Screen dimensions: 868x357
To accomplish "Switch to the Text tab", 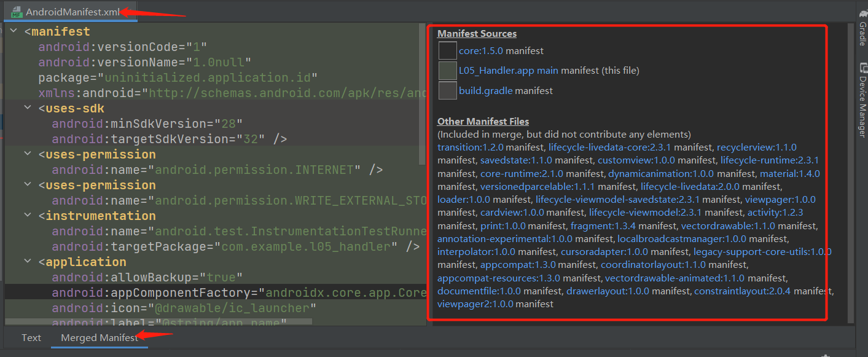I will (x=31, y=338).
